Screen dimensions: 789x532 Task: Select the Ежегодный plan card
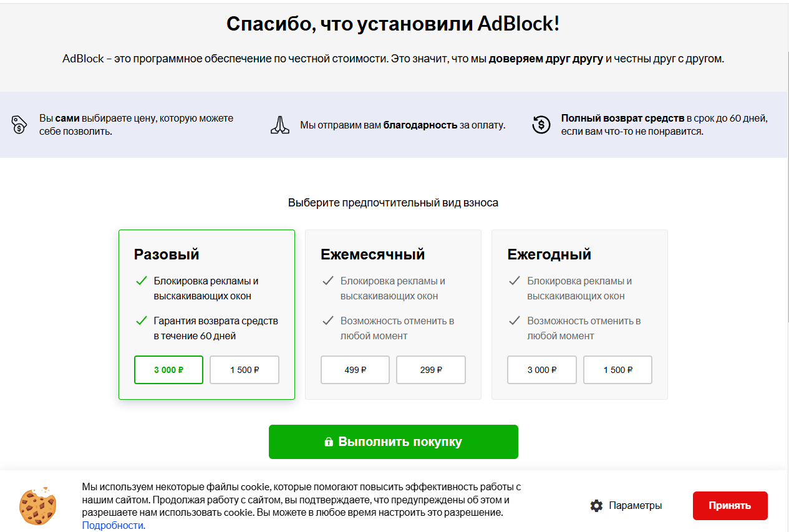pyautogui.click(x=579, y=314)
